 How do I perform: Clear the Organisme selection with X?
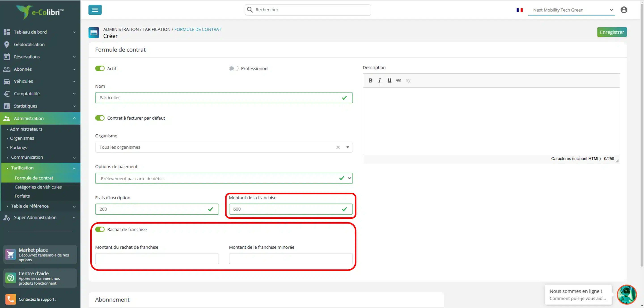(x=338, y=147)
